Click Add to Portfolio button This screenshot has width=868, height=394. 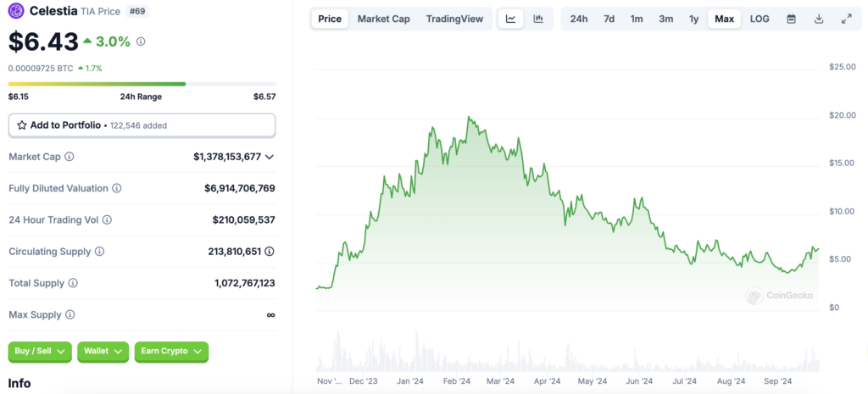(x=142, y=125)
